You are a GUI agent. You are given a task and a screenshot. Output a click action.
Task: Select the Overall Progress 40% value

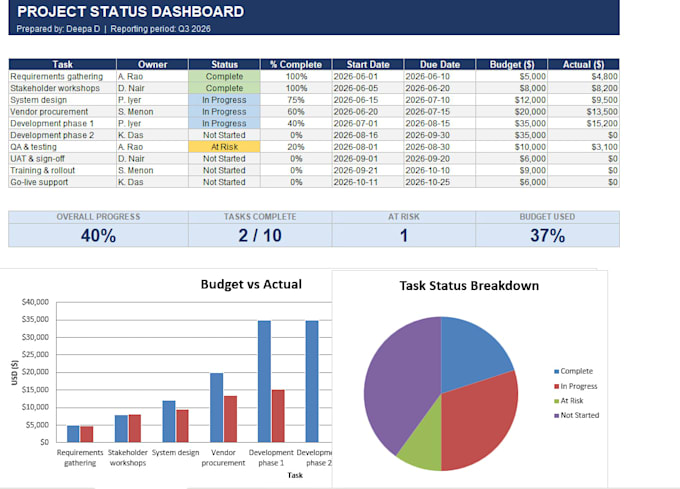tap(98, 235)
